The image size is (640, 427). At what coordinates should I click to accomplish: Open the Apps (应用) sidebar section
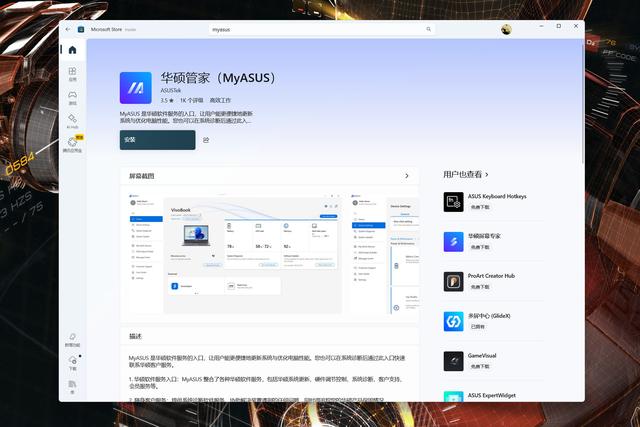[x=72, y=74]
